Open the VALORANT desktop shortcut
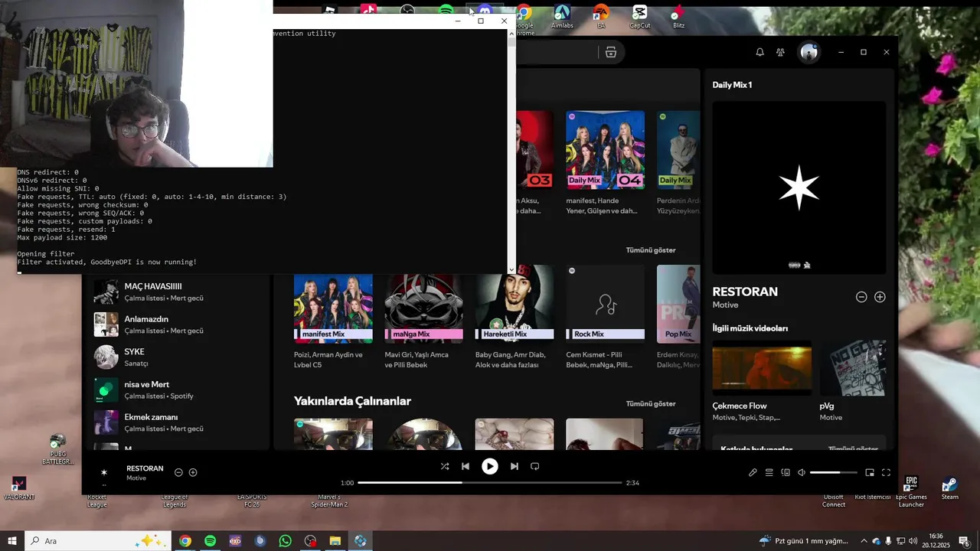This screenshot has height=551, width=980. pyautogui.click(x=19, y=490)
